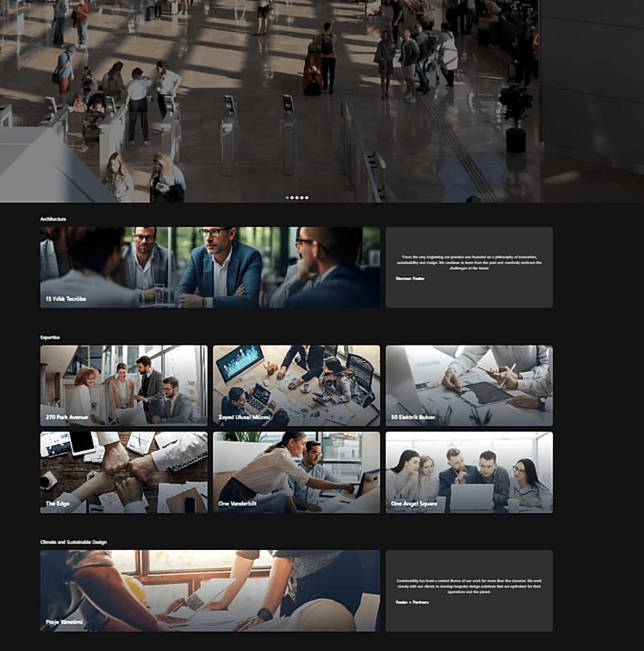This screenshot has height=651, width=644.
Task: Open the Proje Yönetimi card
Action: click(209, 590)
